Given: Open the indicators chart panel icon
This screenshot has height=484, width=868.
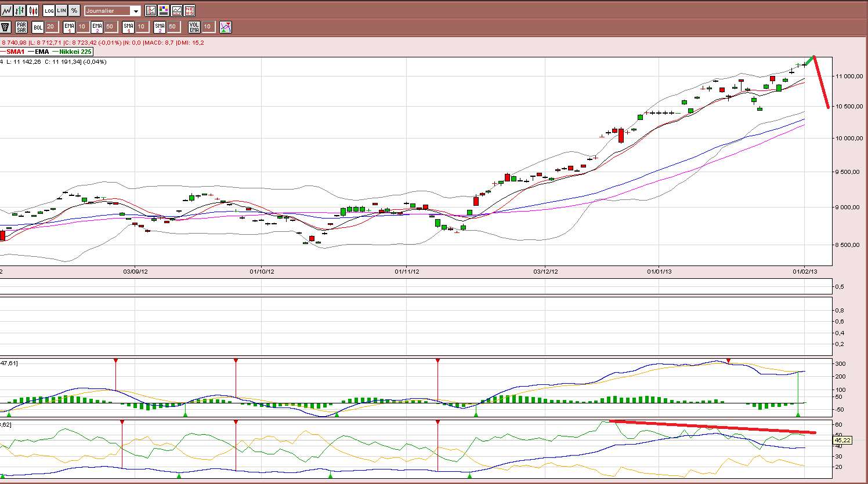Looking at the screenshot, I should tap(176, 10).
